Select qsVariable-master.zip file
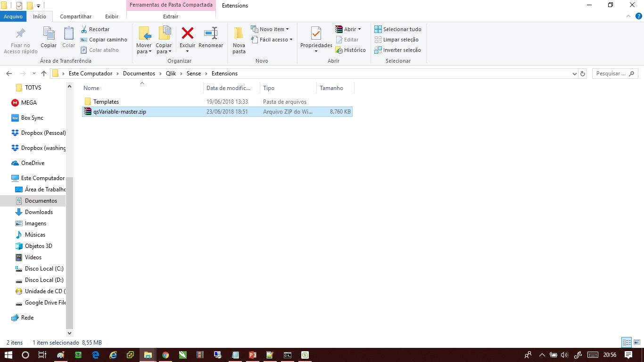This screenshot has width=644, height=362. pyautogui.click(x=217, y=112)
